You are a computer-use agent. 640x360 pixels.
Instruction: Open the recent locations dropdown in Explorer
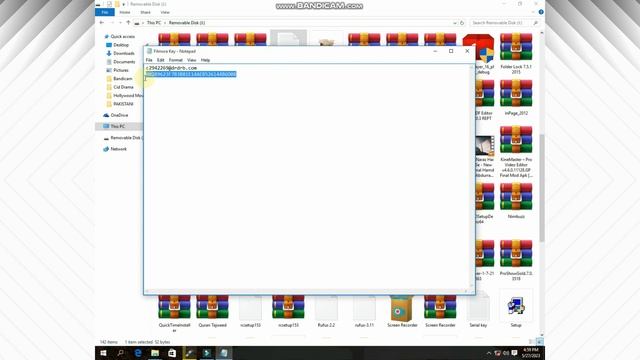tap(120, 23)
